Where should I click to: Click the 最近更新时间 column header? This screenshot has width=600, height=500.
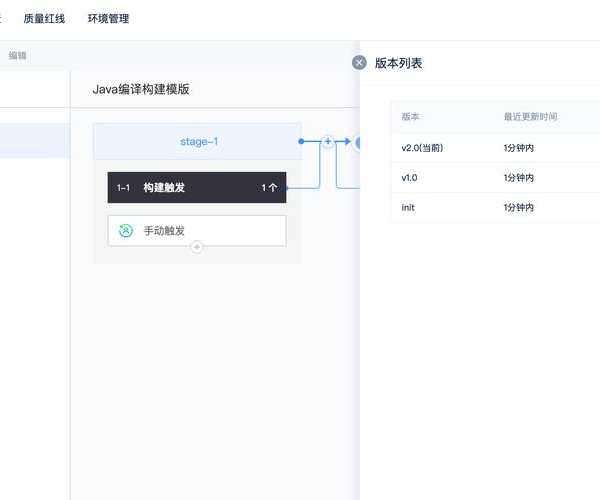pos(530,117)
